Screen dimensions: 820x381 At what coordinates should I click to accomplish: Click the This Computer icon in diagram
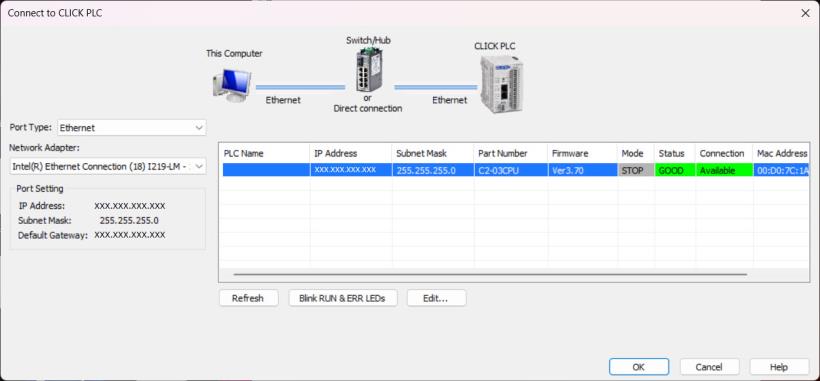pos(232,84)
